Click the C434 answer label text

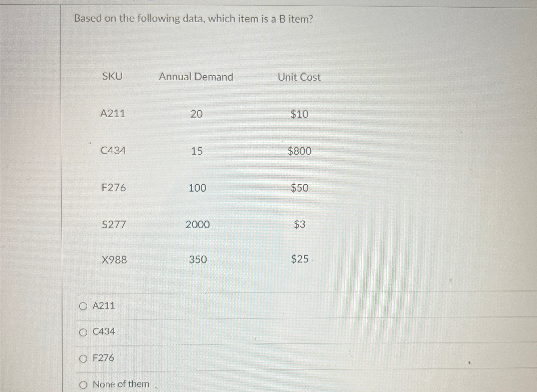104,333
